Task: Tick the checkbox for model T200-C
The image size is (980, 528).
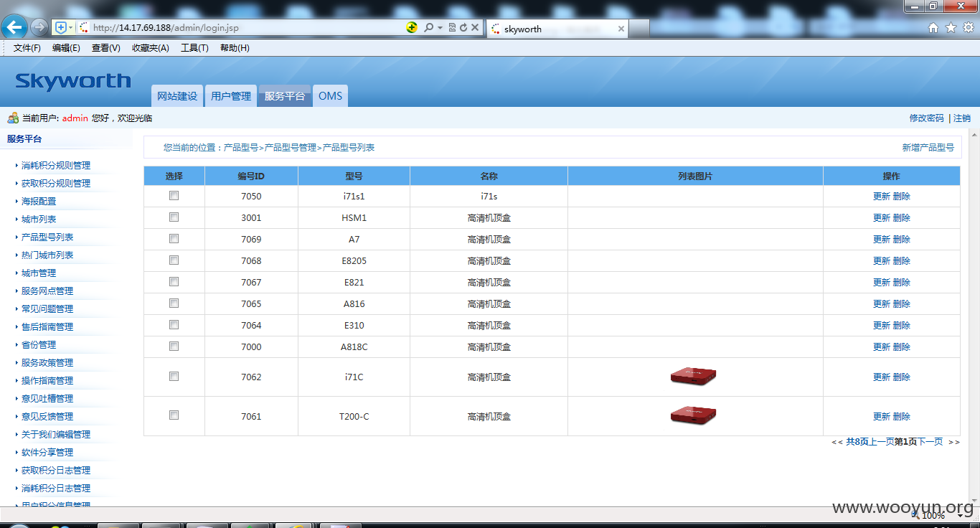Action: pyautogui.click(x=174, y=415)
